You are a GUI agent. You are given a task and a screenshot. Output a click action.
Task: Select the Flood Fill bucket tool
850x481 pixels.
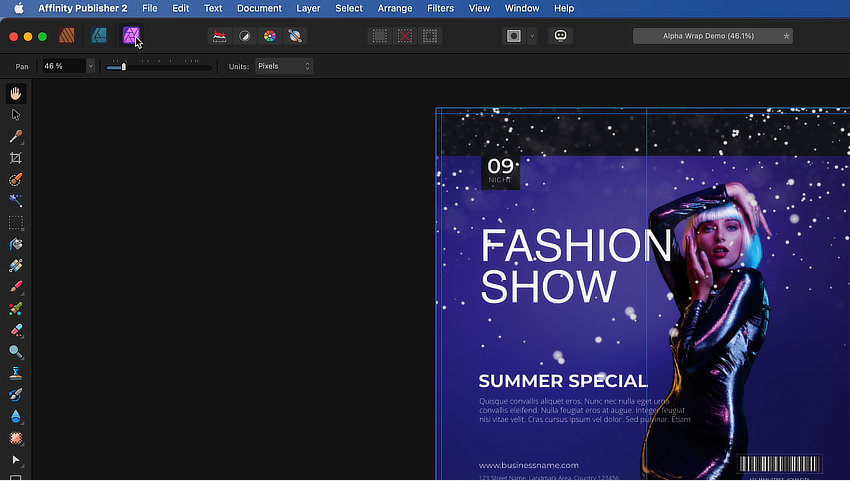click(16, 245)
